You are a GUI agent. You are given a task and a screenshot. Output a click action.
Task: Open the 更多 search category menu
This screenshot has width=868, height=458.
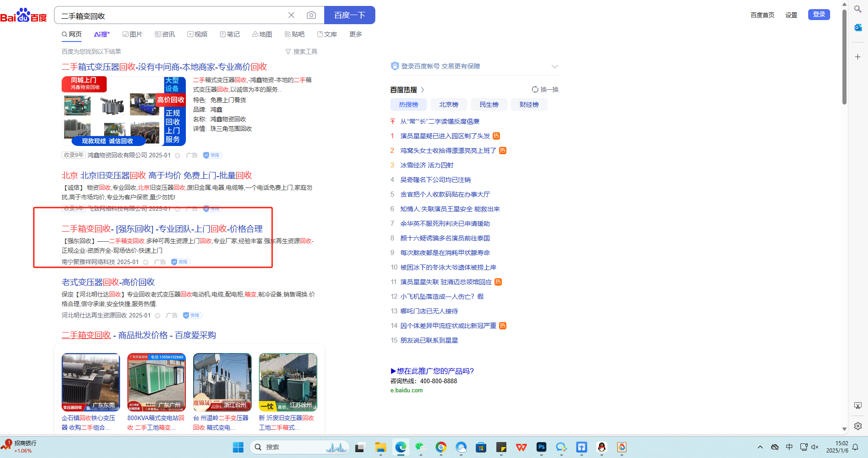pyautogui.click(x=355, y=34)
